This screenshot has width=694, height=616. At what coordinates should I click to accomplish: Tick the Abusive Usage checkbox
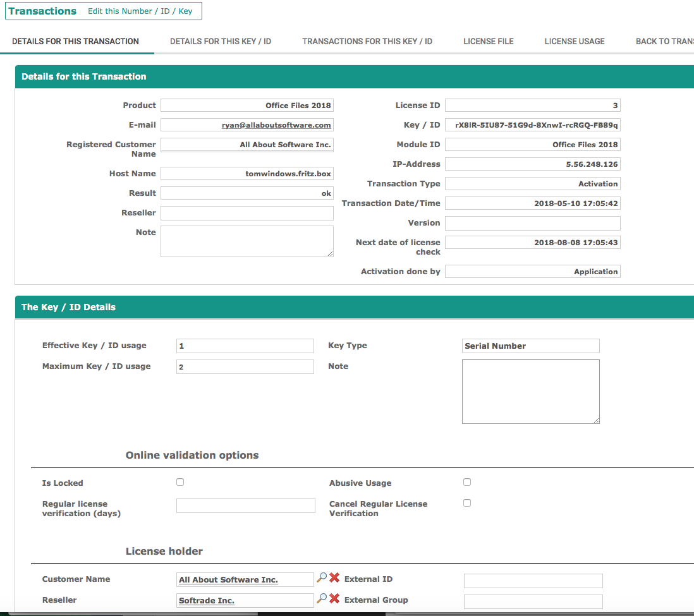pos(467,482)
